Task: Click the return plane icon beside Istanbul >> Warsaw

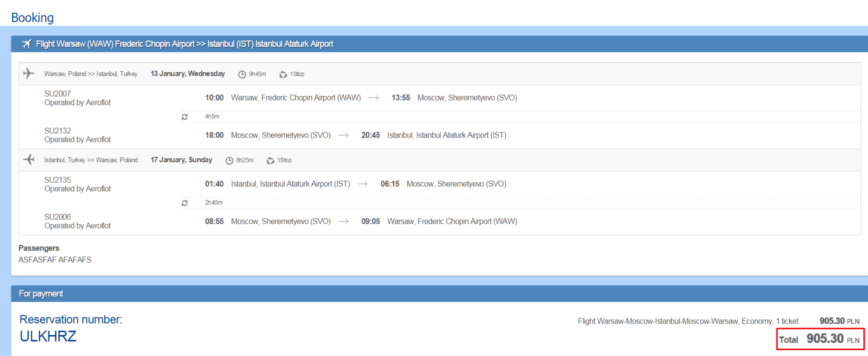Action: coord(29,160)
